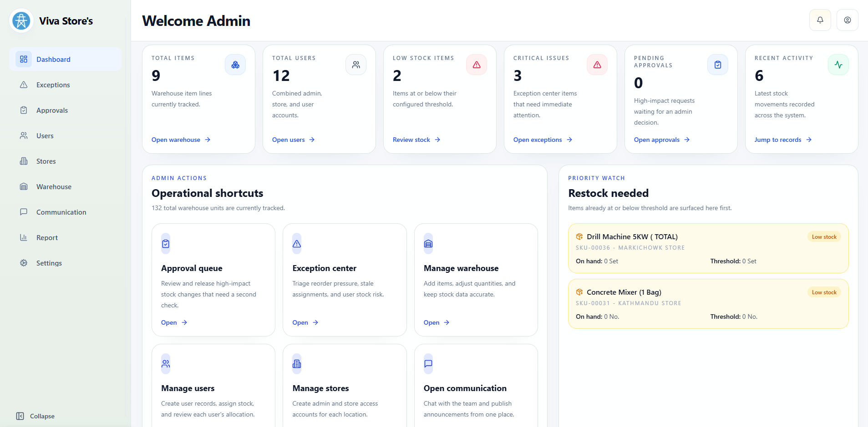Follow the Open warehouse link

click(x=181, y=140)
